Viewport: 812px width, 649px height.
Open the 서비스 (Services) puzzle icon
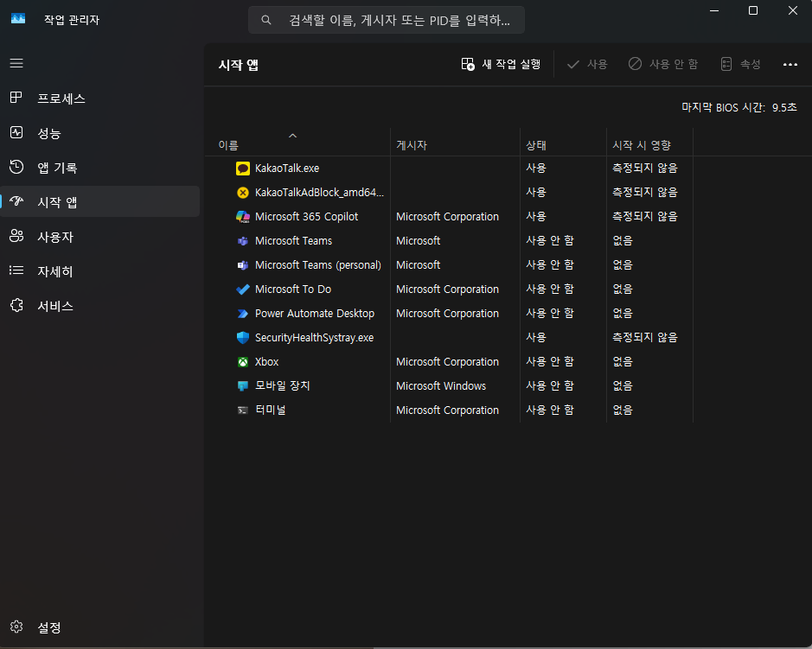tap(16, 305)
